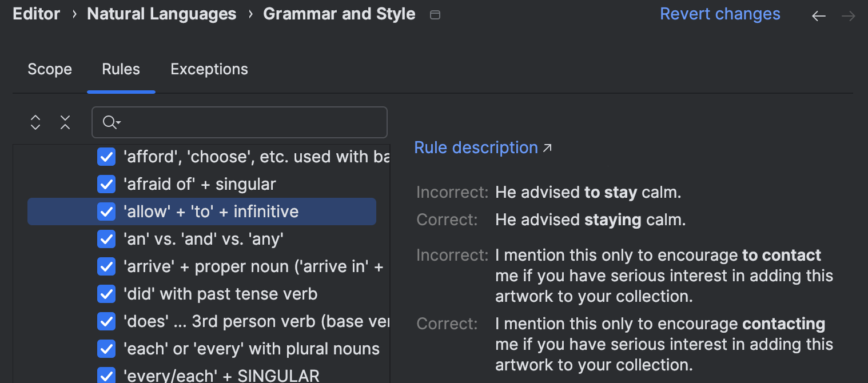Click the forward navigation arrow
This screenshot has width=868, height=383.
point(849,16)
